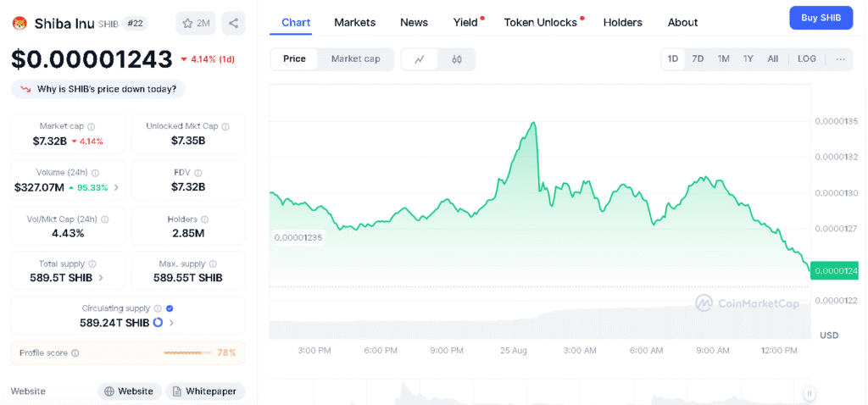The width and height of the screenshot is (868, 405).
Task: Select the Price toggle
Action: click(x=294, y=59)
